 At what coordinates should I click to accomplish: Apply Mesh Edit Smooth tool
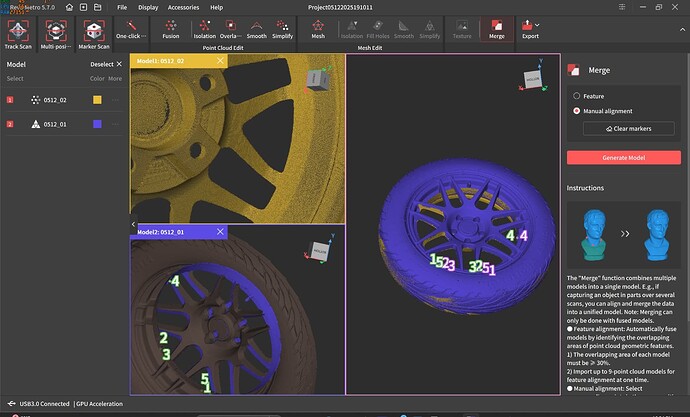pyautogui.click(x=404, y=29)
